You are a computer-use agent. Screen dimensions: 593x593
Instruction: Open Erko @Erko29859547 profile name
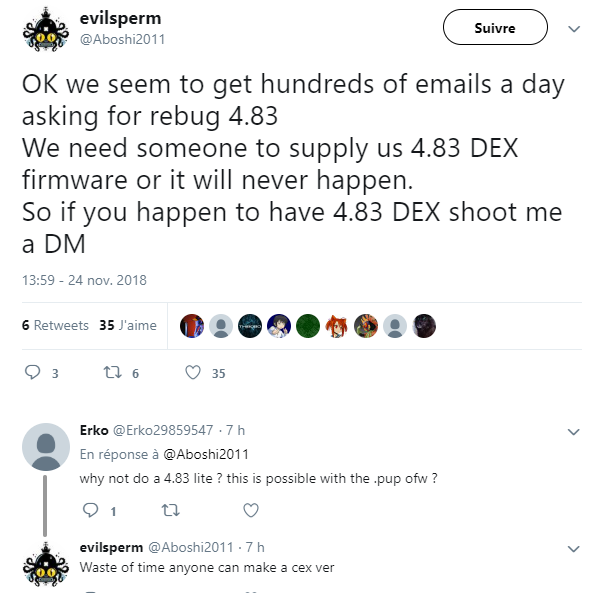pyautogui.click(x=146, y=430)
